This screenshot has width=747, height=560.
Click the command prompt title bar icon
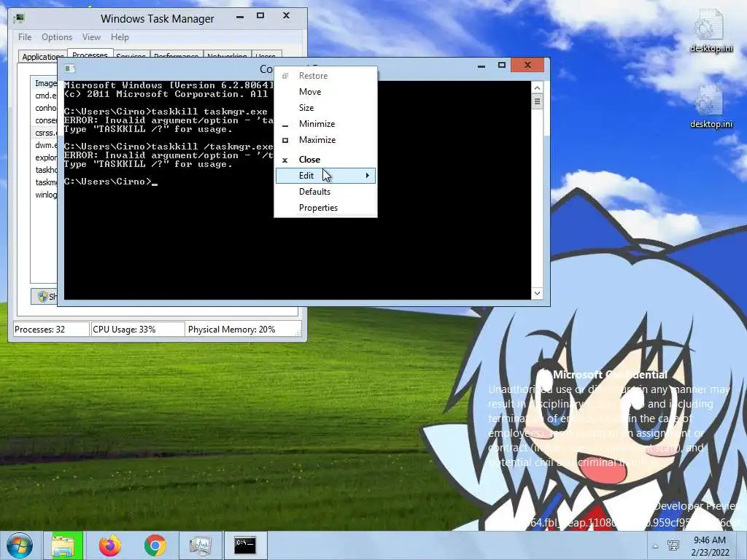point(70,69)
